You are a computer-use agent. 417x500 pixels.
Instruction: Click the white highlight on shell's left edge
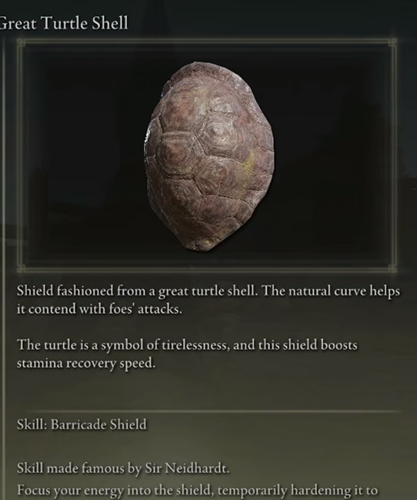(x=147, y=140)
